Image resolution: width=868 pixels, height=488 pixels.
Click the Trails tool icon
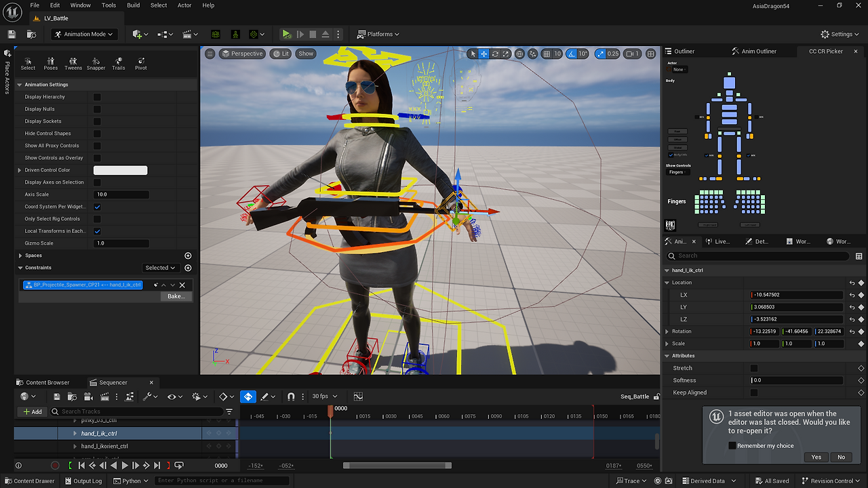tap(118, 63)
